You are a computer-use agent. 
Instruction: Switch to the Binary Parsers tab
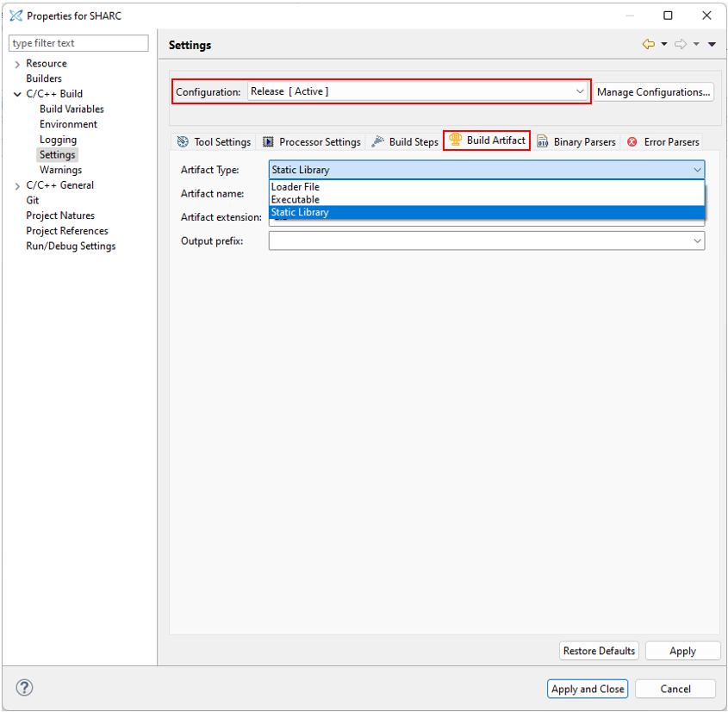pos(576,142)
